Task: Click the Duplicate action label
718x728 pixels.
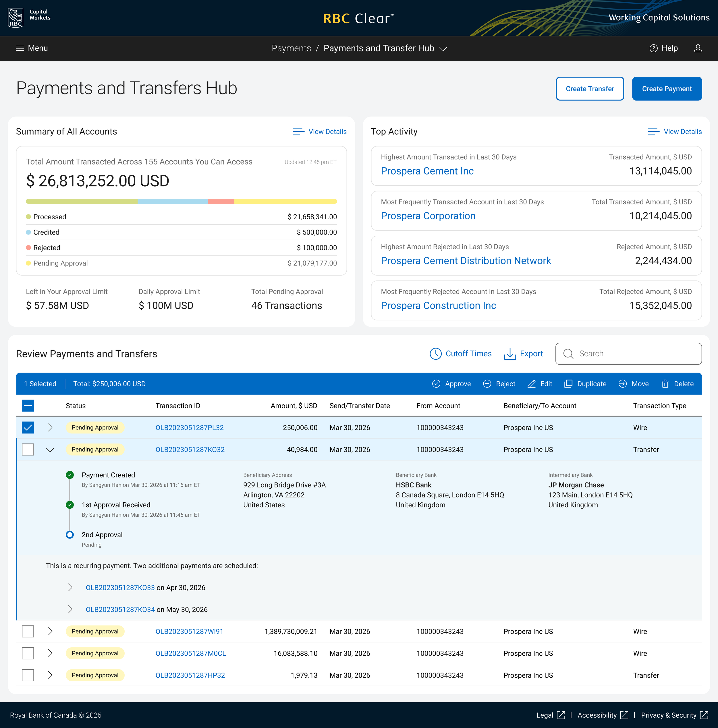Action: 591,384
